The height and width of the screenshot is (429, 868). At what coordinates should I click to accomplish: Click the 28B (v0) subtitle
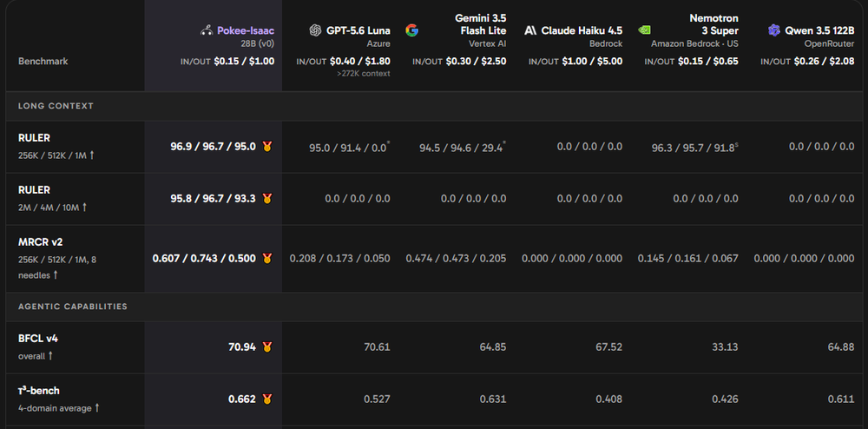256,43
